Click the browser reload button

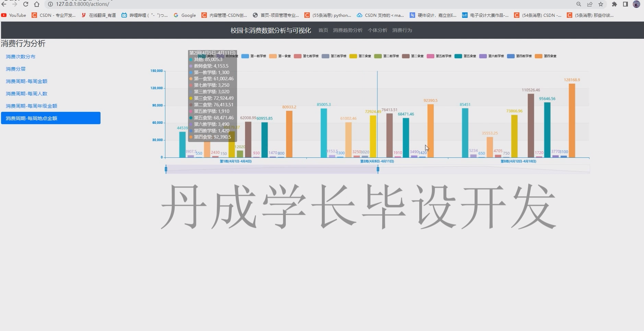point(26,4)
